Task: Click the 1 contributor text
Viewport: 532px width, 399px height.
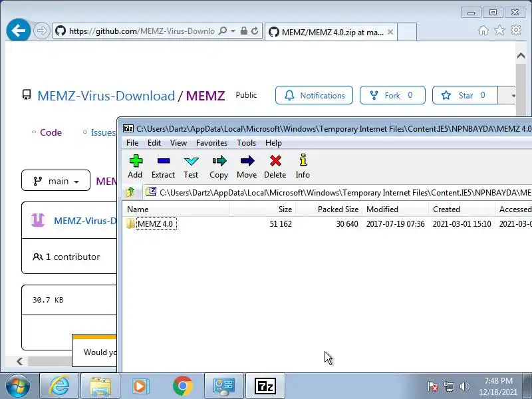Action: pos(72,257)
